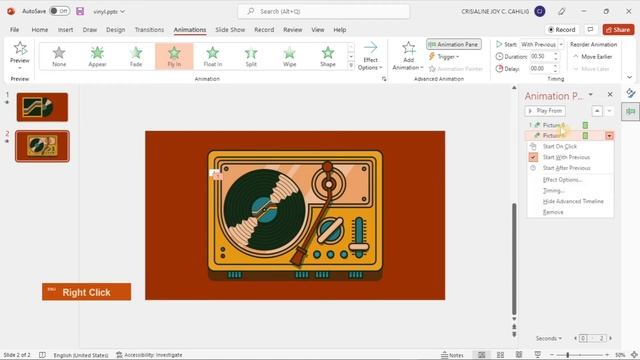Image resolution: width=640 pixels, height=360 pixels.
Task: Choose Start On Click
Action: [560, 146]
